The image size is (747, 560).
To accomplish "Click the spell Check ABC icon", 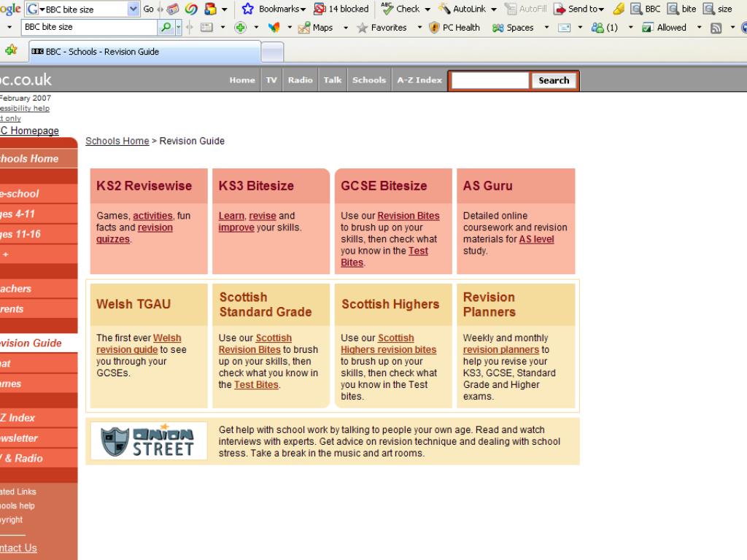I will tap(387, 9).
